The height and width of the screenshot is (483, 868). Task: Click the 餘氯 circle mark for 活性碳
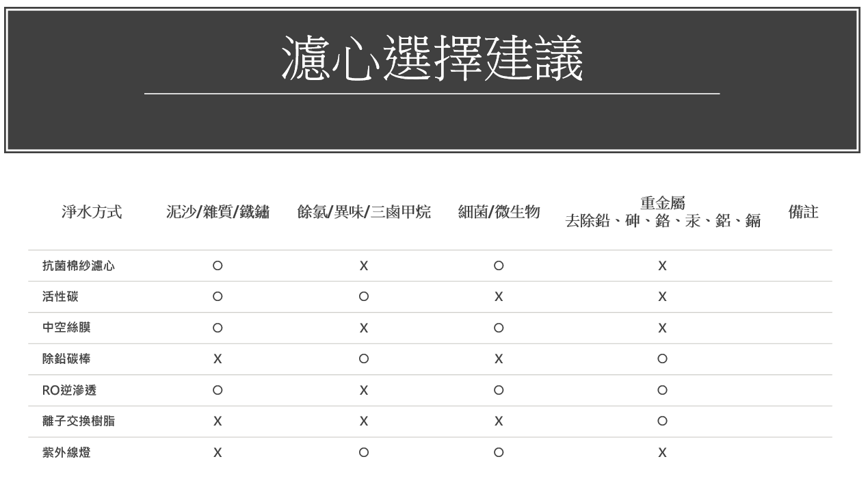[x=364, y=297]
